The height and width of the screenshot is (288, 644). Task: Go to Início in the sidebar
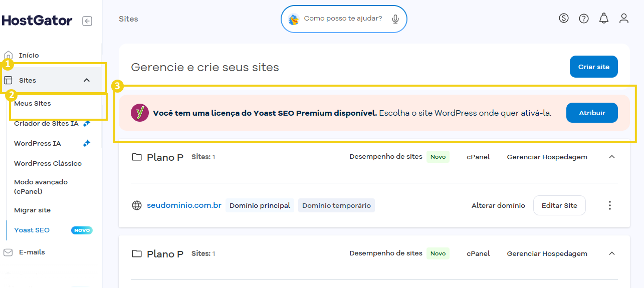29,55
